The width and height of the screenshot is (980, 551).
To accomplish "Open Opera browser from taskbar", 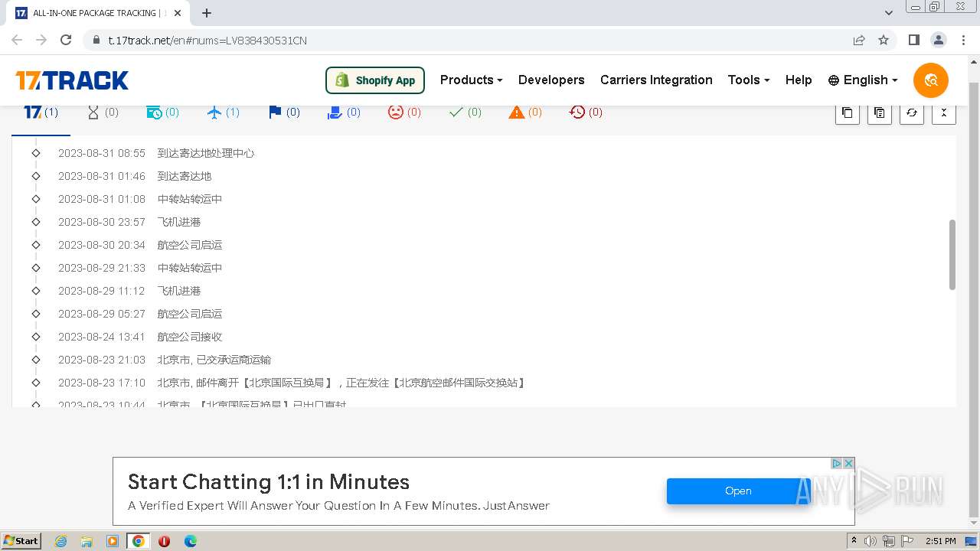I will tap(164, 541).
